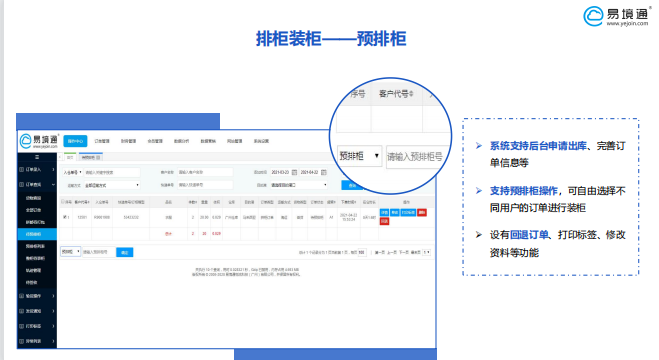The image size is (659, 360).
Task: Open the calendar icon beside 2021-03-23
Action: (295, 172)
